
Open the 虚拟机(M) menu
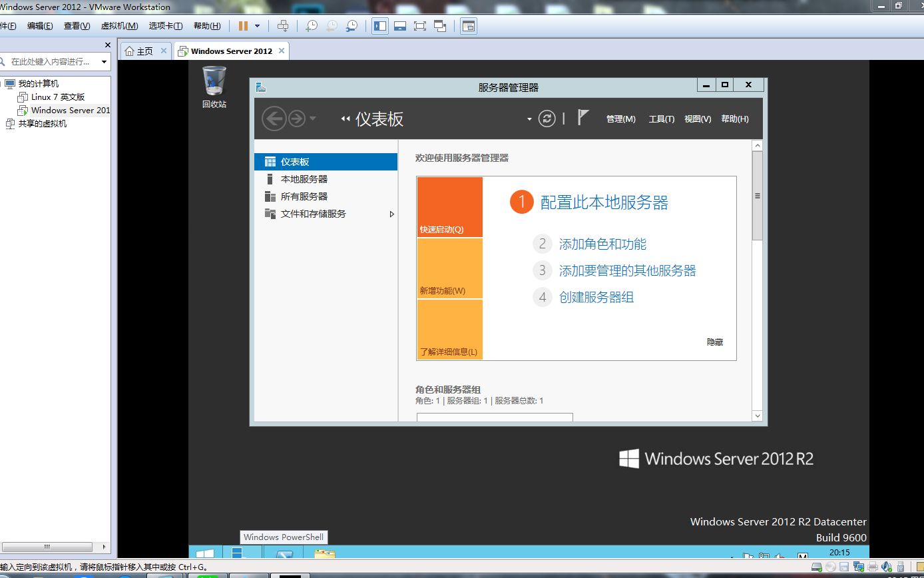(119, 26)
